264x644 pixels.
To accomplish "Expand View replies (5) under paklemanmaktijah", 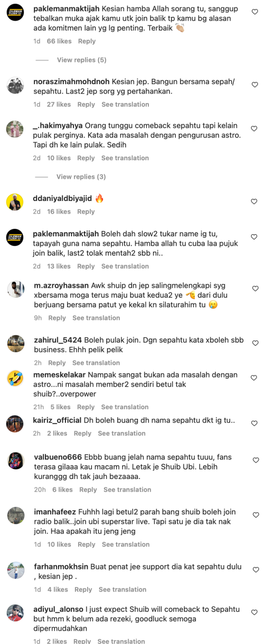I will point(81,60).
